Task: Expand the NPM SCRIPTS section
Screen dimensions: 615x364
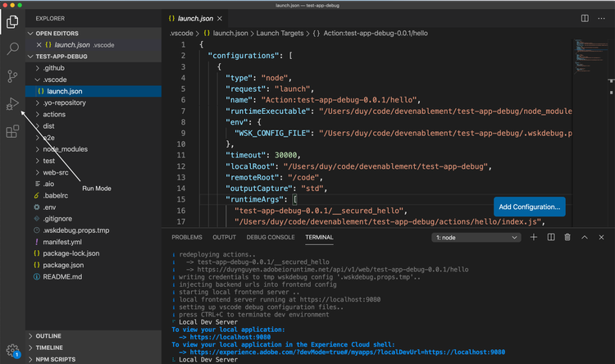Action: click(x=57, y=358)
